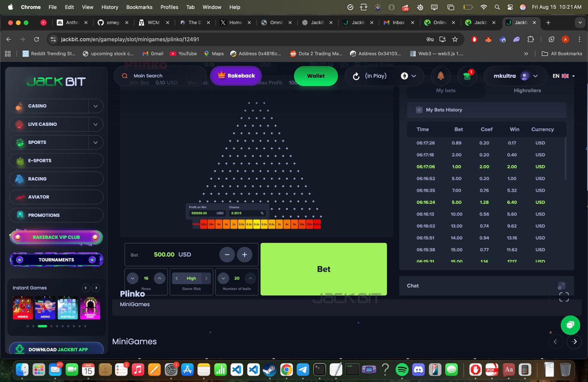
Task: Click the 1000x multiplier slot on the left
Action: (196, 224)
